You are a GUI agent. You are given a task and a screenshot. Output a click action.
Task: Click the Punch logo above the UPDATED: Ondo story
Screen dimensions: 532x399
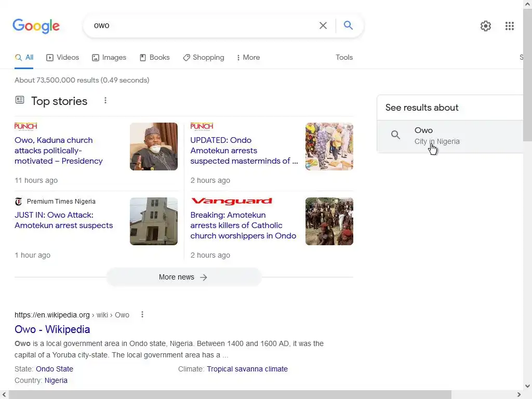click(202, 126)
